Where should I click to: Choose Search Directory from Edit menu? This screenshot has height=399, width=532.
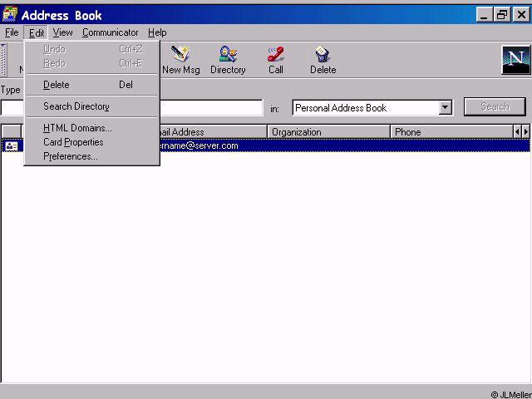[x=91, y=106]
